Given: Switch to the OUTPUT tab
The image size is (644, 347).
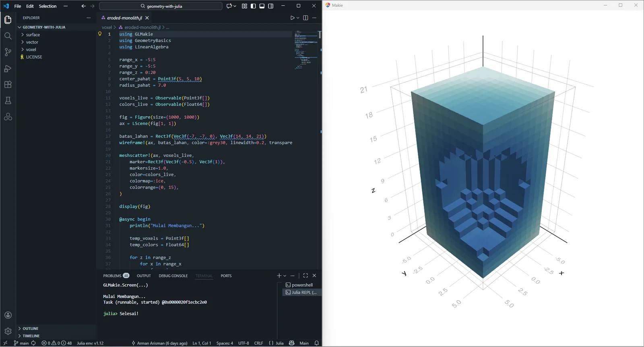Looking at the screenshot, I should [144, 276].
